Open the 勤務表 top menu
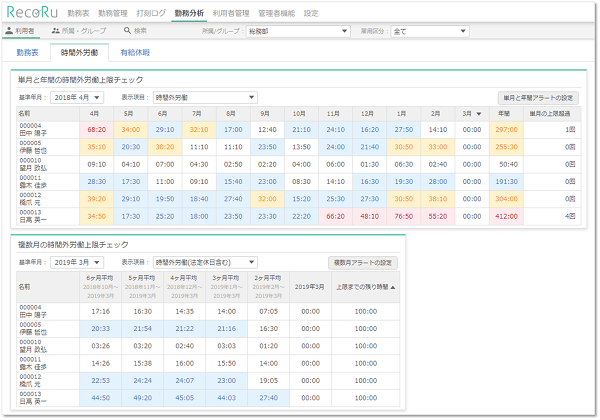Viewport: 600px width, 420px height. point(78,13)
